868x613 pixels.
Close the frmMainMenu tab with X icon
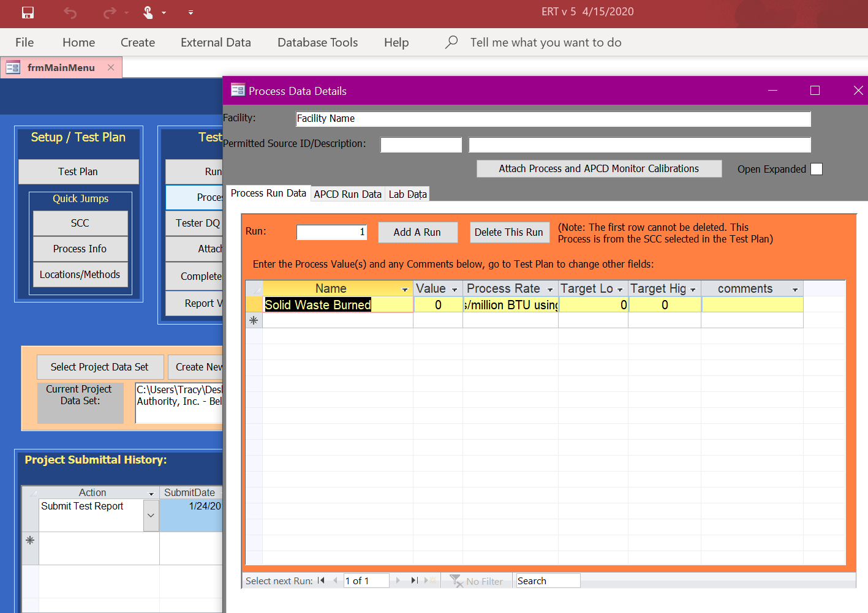pos(111,67)
